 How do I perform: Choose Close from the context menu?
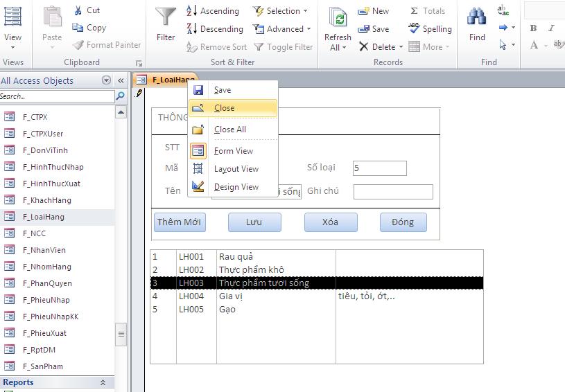224,108
